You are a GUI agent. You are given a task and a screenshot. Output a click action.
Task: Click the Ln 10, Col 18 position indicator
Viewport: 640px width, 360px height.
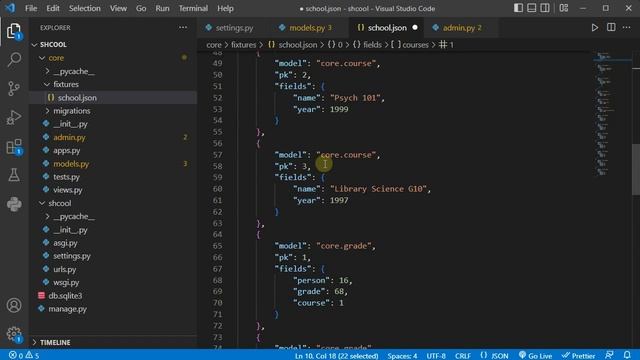click(x=336, y=356)
